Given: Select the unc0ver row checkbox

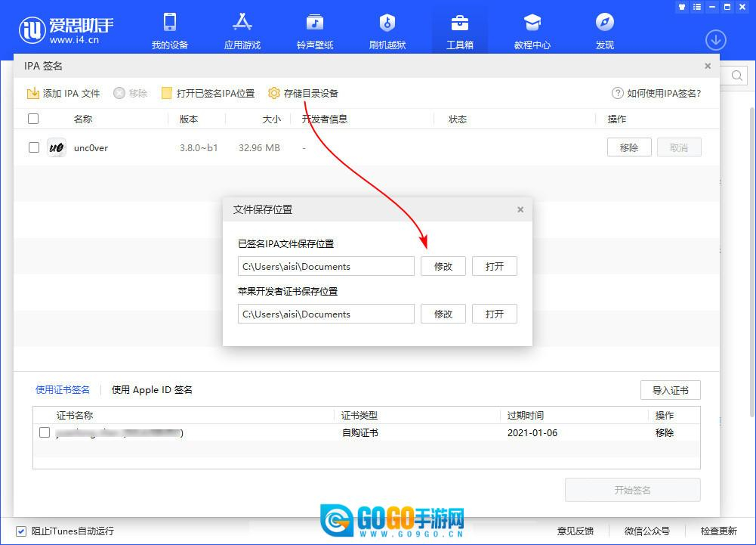Looking at the screenshot, I should (34, 147).
